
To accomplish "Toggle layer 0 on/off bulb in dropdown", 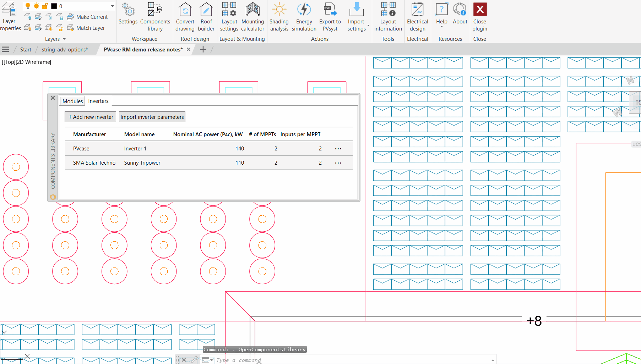I will [x=28, y=6].
